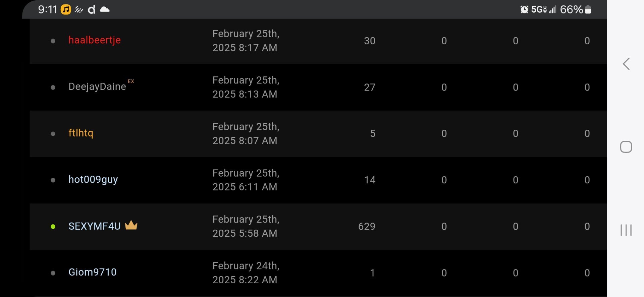Tap the cloud icon in status bar
The height and width of the screenshot is (297, 644).
pyautogui.click(x=105, y=9)
